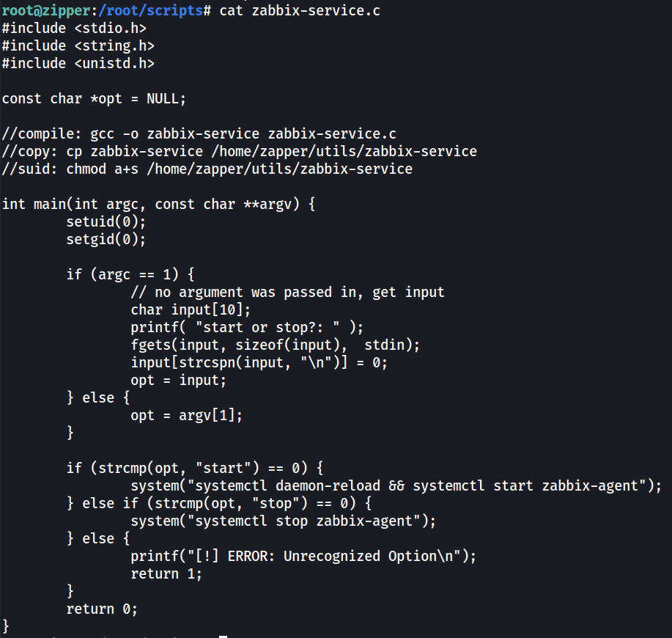Click the fgets input line
The width and height of the screenshot is (672, 638).
pos(275,345)
